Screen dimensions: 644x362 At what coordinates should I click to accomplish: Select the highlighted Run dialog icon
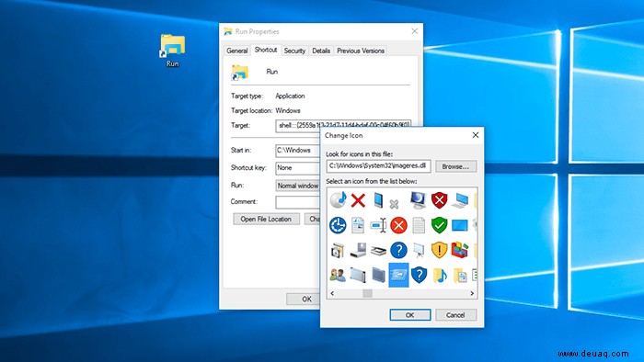pyautogui.click(x=398, y=275)
